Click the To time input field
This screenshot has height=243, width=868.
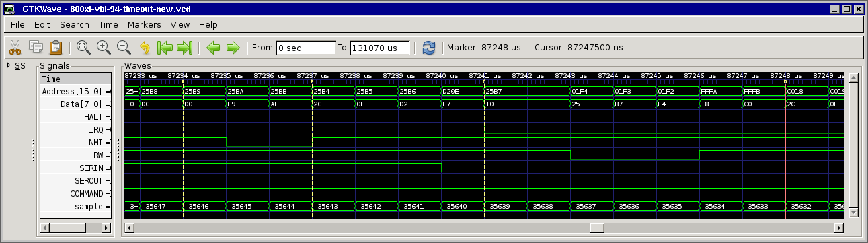(379, 48)
